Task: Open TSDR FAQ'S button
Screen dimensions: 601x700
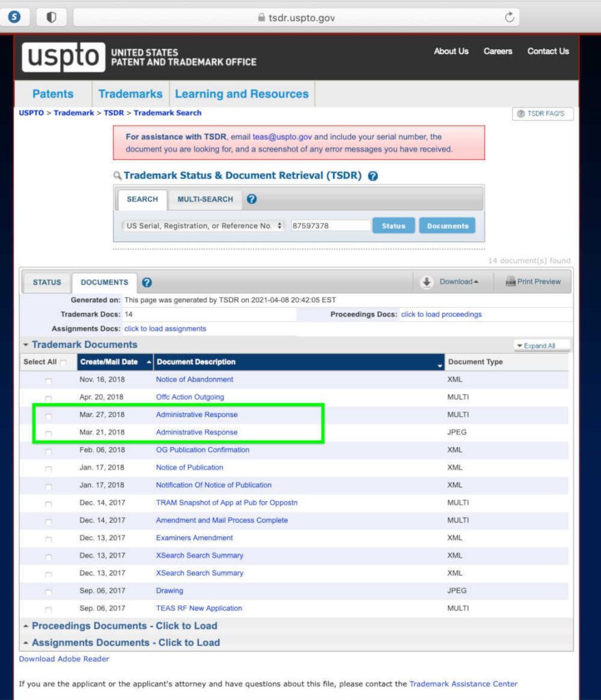Action: click(x=542, y=114)
